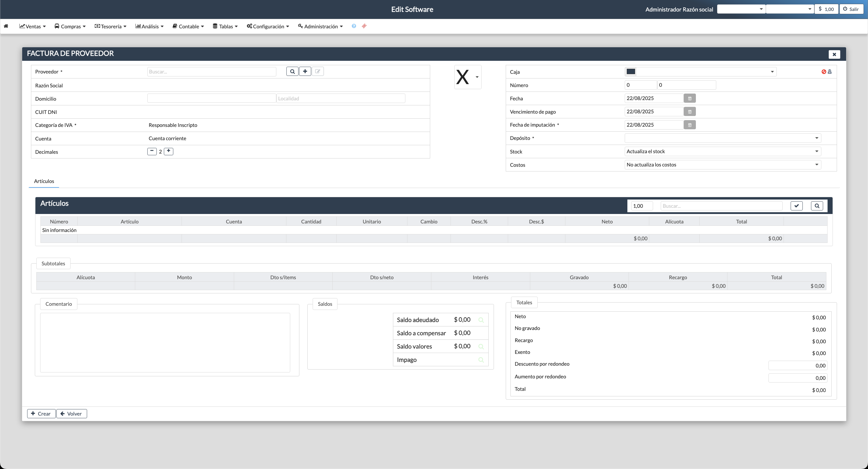Edit the proveedor using the pencil icon
The width and height of the screenshot is (868, 469).
tap(317, 71)
